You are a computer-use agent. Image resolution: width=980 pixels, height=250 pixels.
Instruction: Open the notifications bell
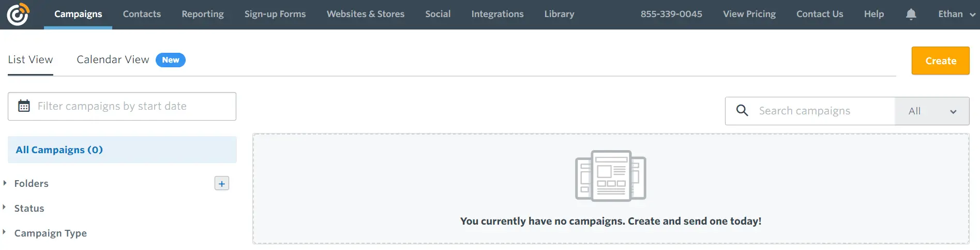tap(911, 14)
